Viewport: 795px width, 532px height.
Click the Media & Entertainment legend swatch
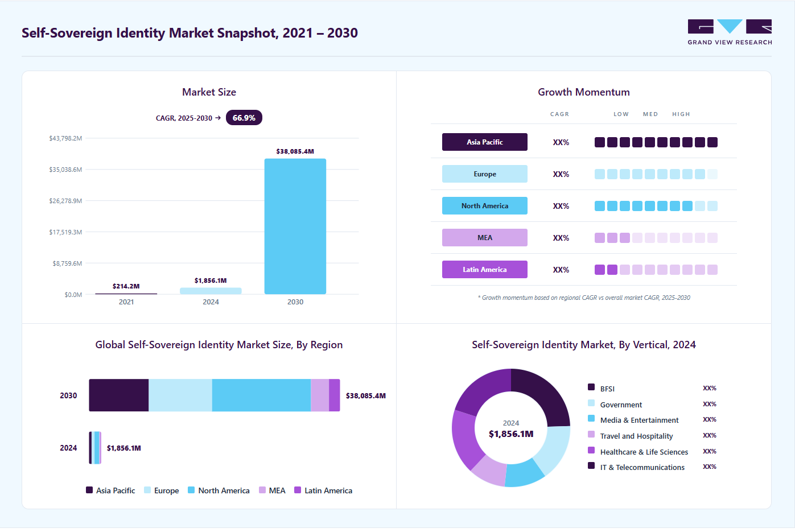[x=591, y=419]
